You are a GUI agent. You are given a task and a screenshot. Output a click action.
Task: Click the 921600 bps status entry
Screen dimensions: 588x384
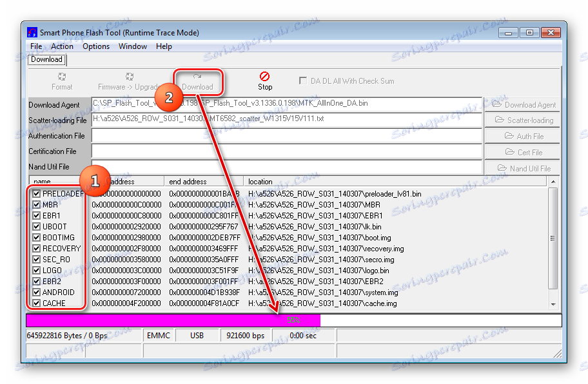(x=245, y=336)
